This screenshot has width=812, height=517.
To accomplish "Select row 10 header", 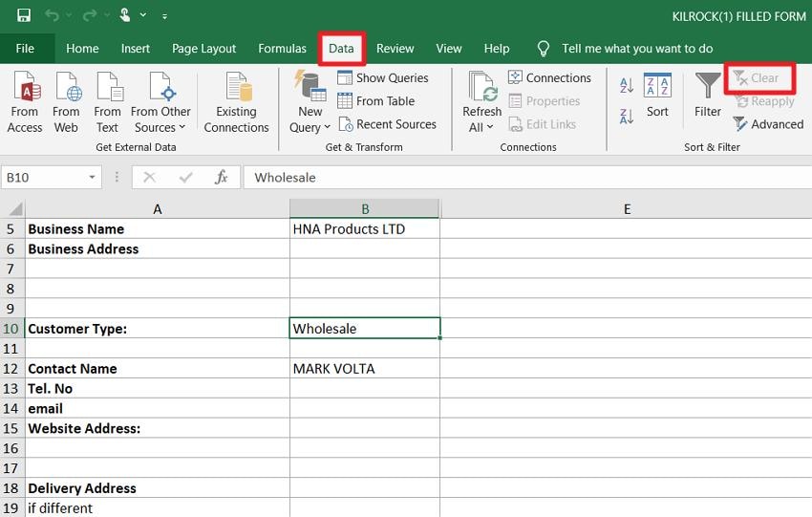I will click(x=11, y=329).
